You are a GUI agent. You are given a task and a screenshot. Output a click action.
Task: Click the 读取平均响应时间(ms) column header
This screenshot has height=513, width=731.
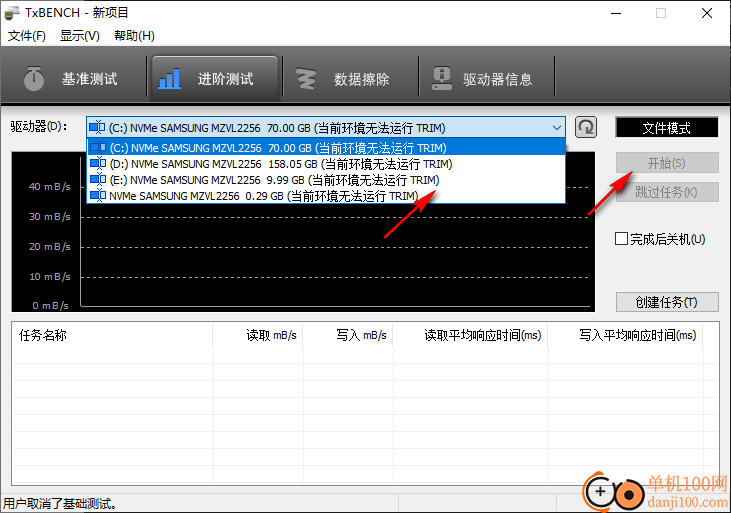tap(470, 335)
